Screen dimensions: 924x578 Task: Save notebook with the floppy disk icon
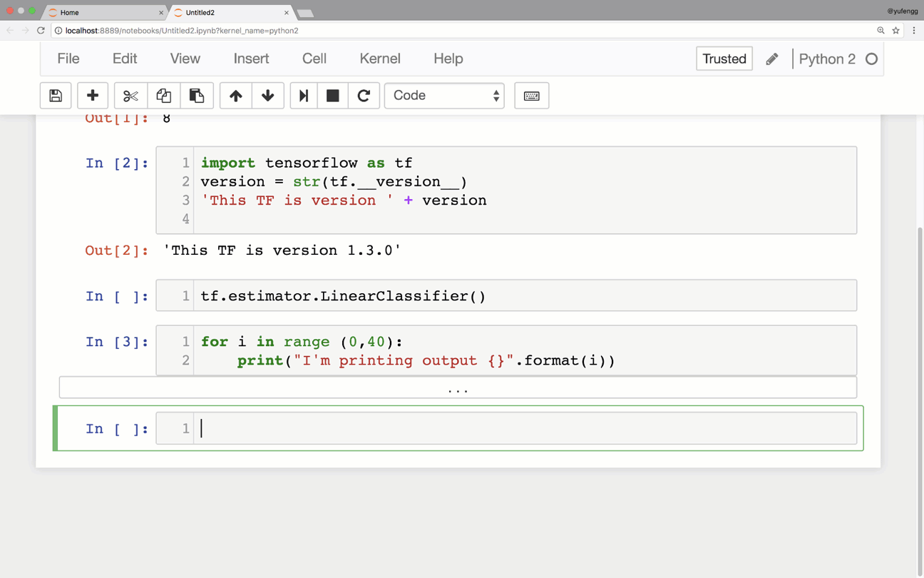(56, 96)
